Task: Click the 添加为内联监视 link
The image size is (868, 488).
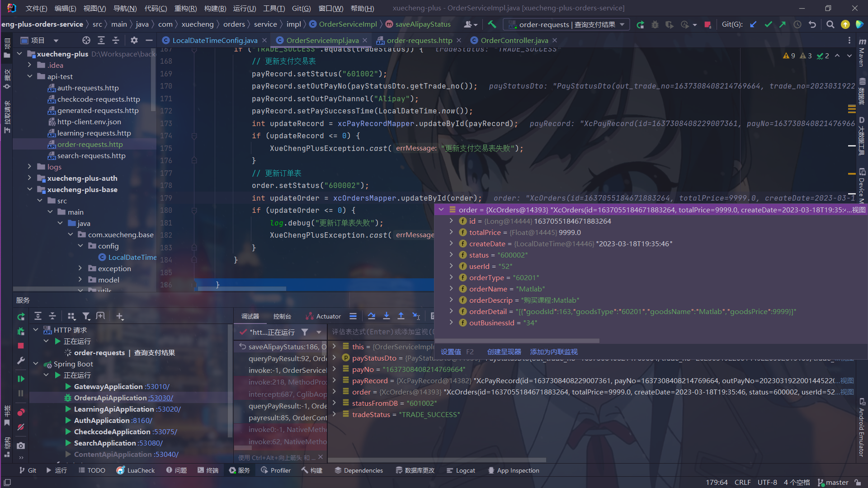Action: [553, 352]
